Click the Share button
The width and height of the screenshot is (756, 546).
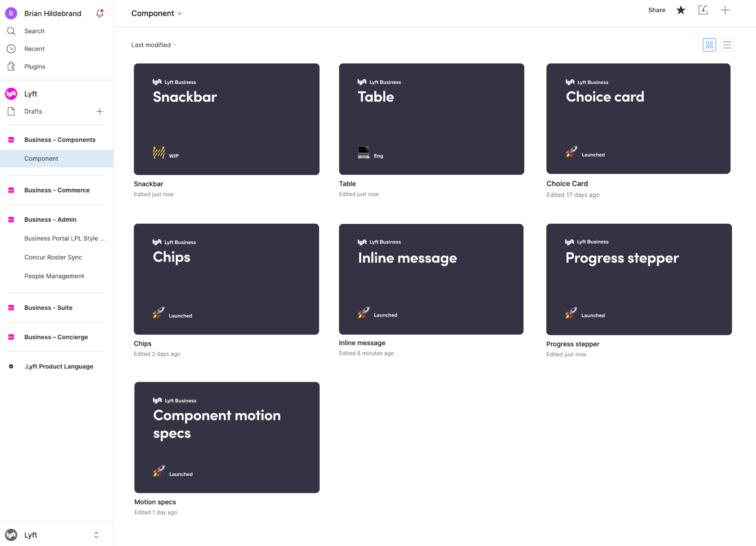(x=656, y=10)
